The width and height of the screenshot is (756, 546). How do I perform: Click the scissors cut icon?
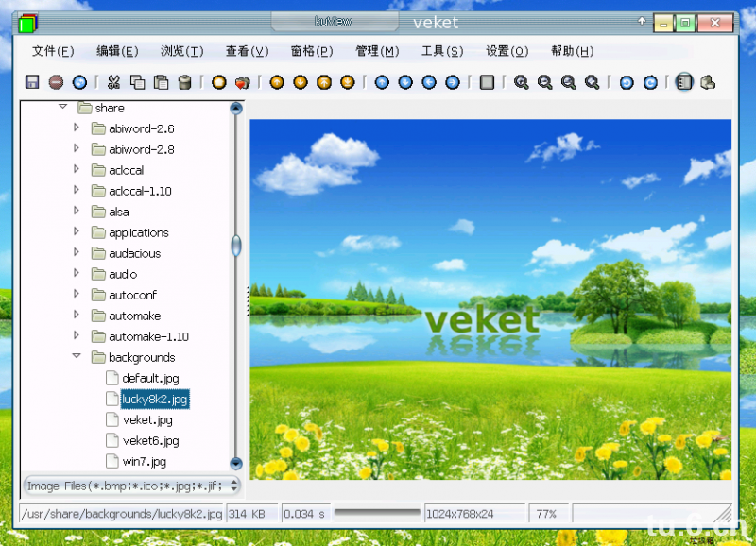pyautogui.click(x=113, y=82)
